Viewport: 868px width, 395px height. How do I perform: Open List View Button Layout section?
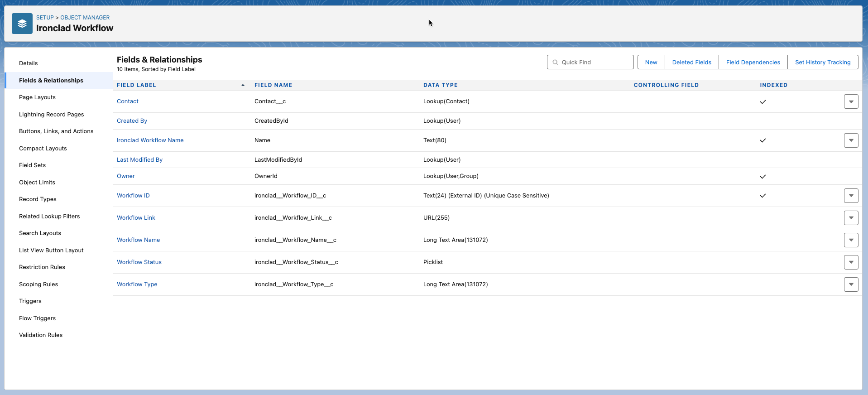click(x=51, y=250)
